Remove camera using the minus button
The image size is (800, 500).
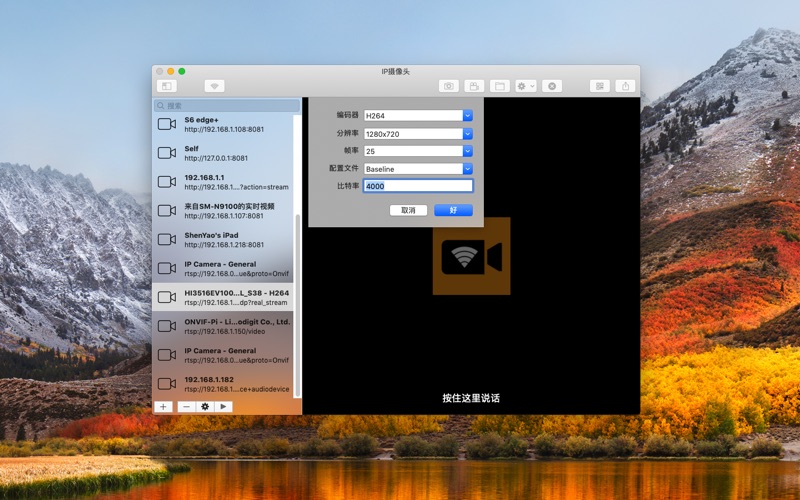[x=185, y=406]
